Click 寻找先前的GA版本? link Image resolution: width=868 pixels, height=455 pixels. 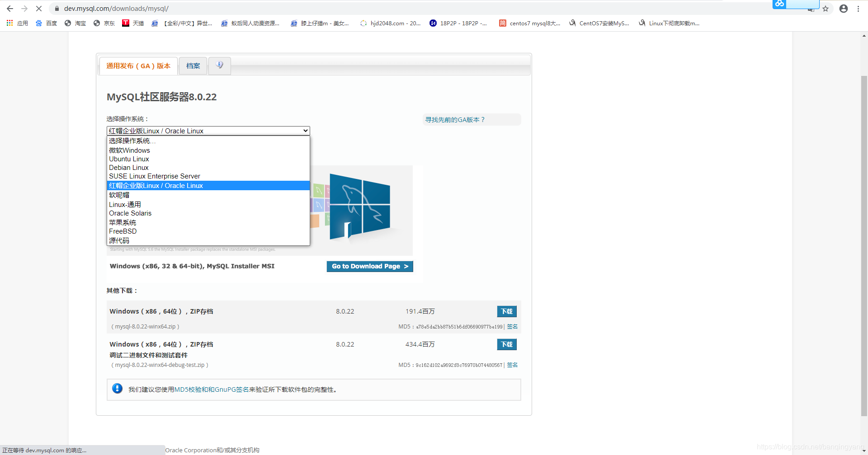coord(455,120)
